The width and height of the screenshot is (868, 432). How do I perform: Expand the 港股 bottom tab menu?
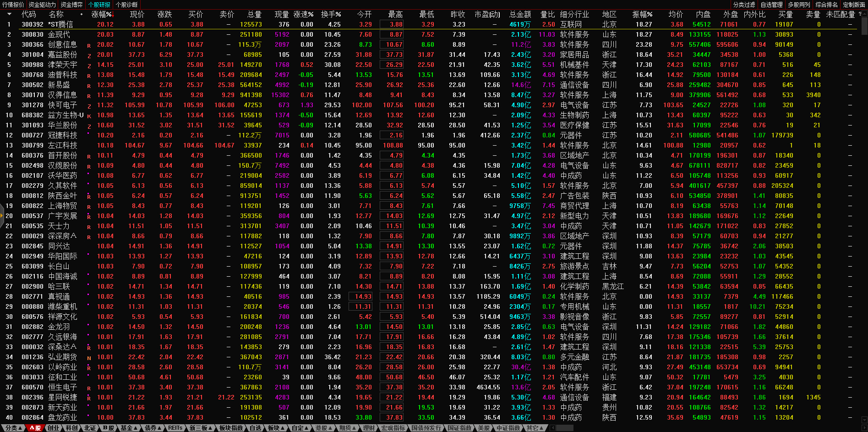click(x=323, y=428)
